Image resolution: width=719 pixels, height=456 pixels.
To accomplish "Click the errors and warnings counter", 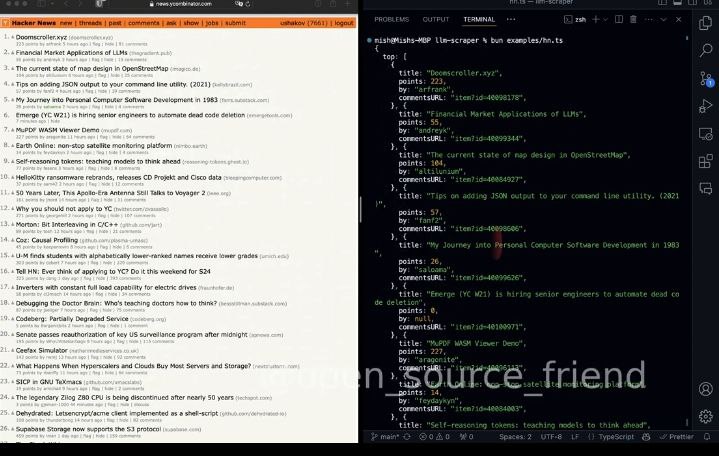I will tap(435, 437).
